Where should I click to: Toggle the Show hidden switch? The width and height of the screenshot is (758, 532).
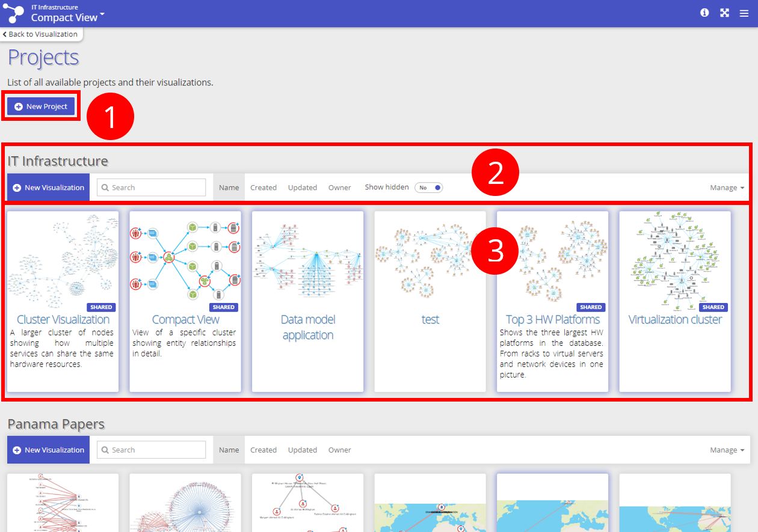pyautogui.click(x=430, y=188)
